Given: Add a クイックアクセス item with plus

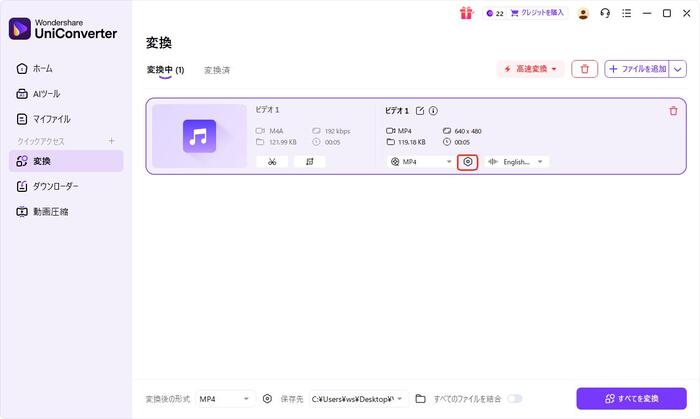Looking at the screenshot, I should click(112, 141).
